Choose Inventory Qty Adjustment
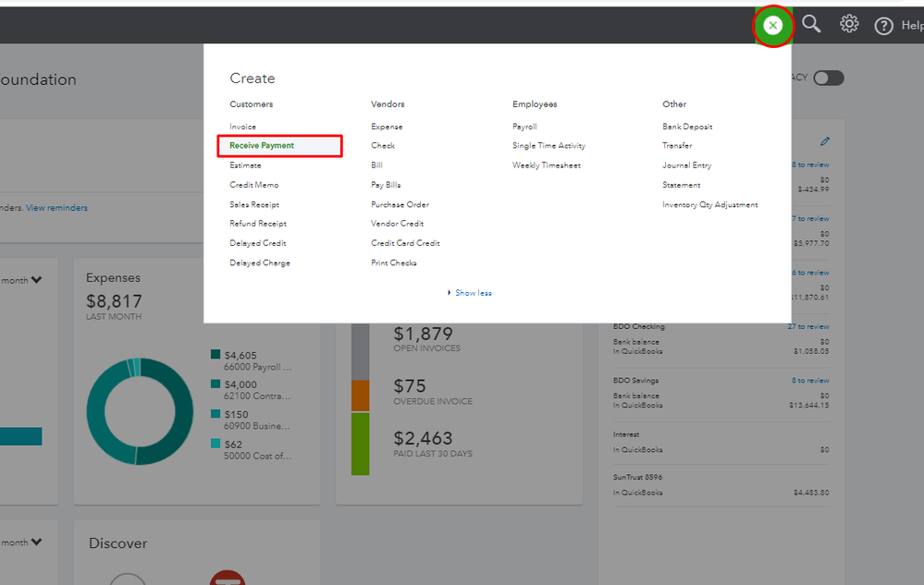 [710, 205]
